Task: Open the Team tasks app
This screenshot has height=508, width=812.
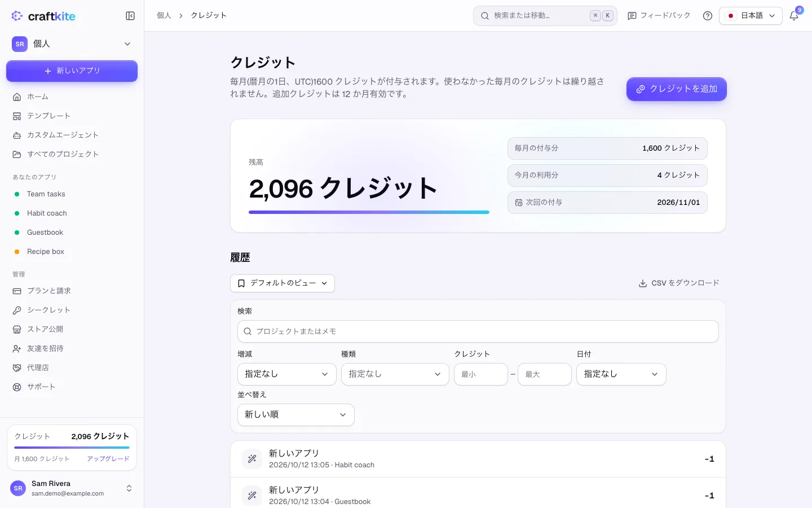Action: (72, 194)
